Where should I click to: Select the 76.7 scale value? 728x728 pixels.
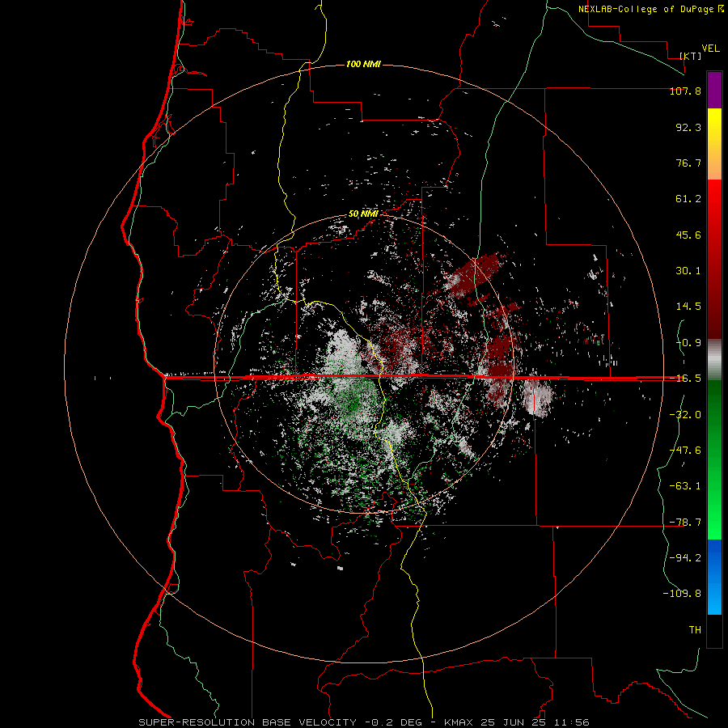click(688, 163)
